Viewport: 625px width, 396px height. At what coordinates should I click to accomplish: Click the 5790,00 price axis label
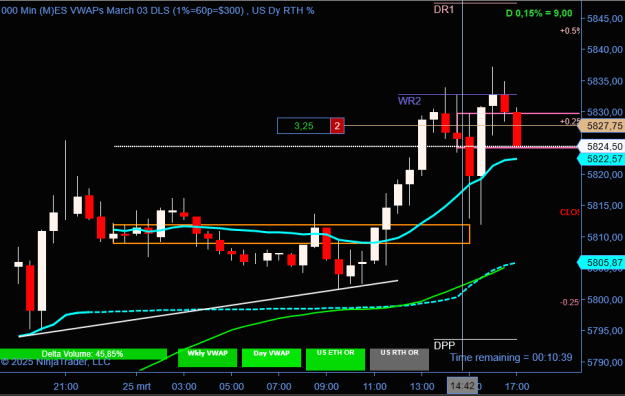pos(605,362)
